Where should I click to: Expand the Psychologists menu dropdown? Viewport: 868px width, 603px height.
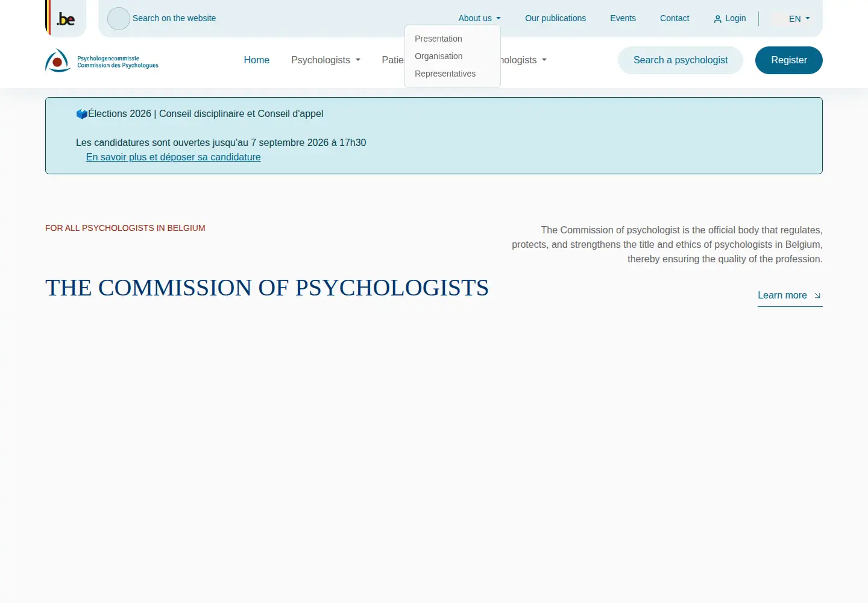click(325, 60)
